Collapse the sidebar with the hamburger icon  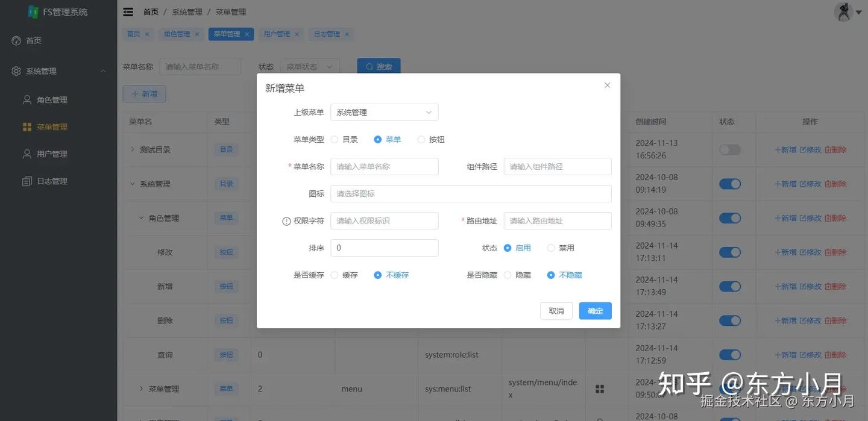pyautogui.click(x=127, y=11)
